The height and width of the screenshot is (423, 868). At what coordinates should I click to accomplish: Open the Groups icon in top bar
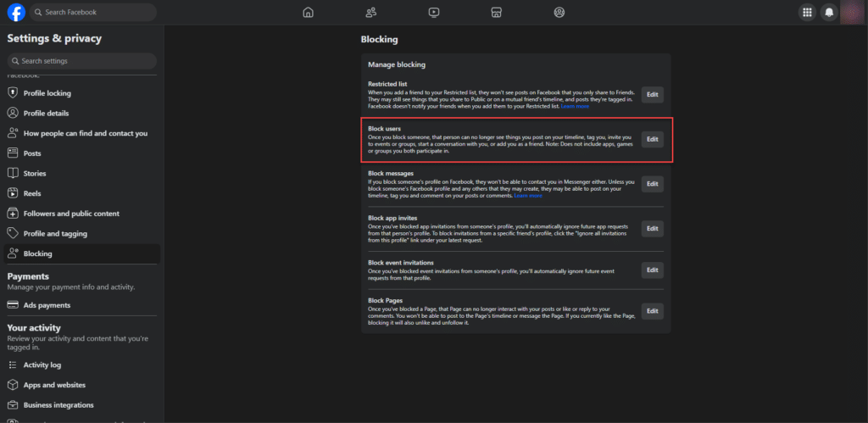(559, 12)
